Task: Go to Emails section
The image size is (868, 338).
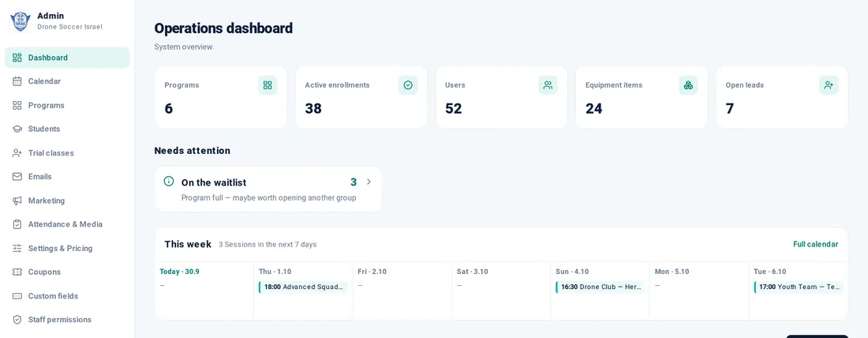Action: click(67, 177)
